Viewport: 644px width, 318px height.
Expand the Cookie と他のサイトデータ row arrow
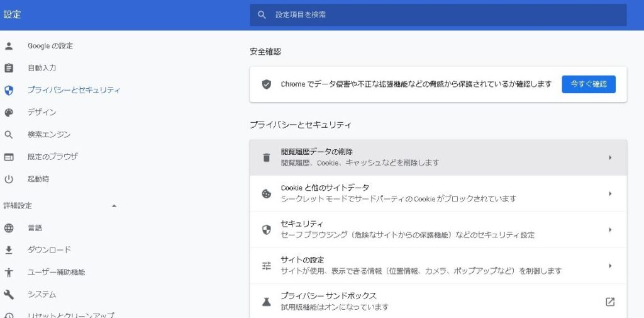(609, 193)
